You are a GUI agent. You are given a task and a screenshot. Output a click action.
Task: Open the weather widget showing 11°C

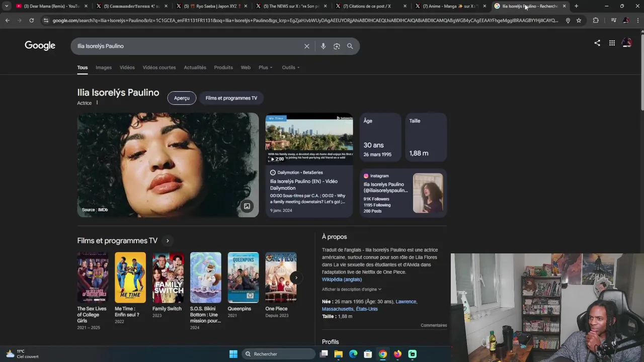click(x=23, y=354)
